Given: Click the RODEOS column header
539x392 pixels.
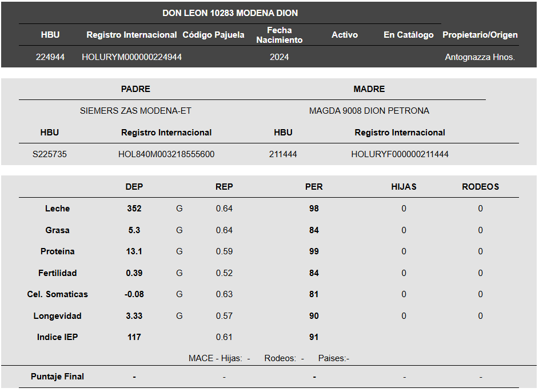Looking at the screenshot, I should pos(480,186).
